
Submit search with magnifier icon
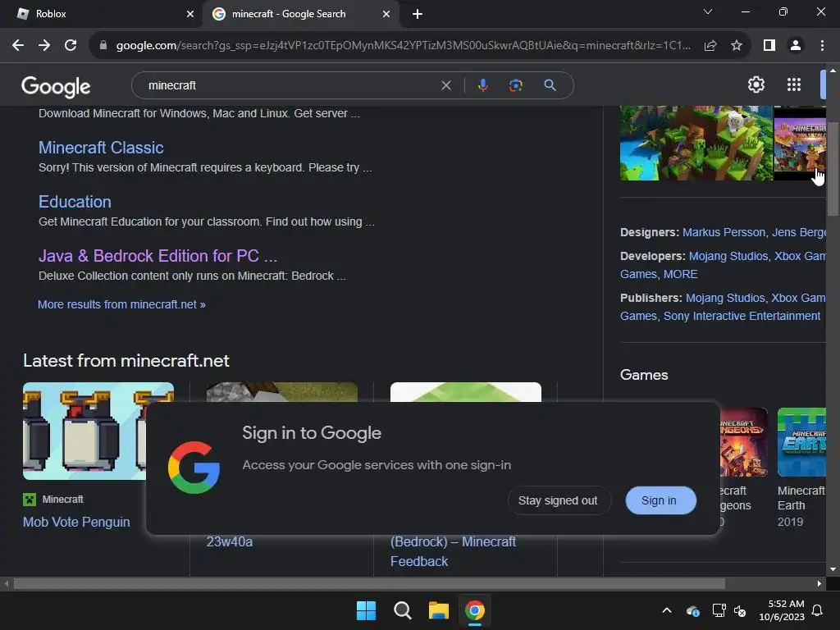[550, 85]
